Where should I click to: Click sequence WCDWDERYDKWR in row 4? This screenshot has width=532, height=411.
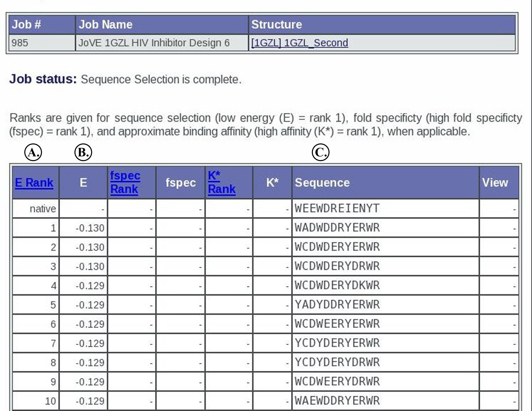337,286
